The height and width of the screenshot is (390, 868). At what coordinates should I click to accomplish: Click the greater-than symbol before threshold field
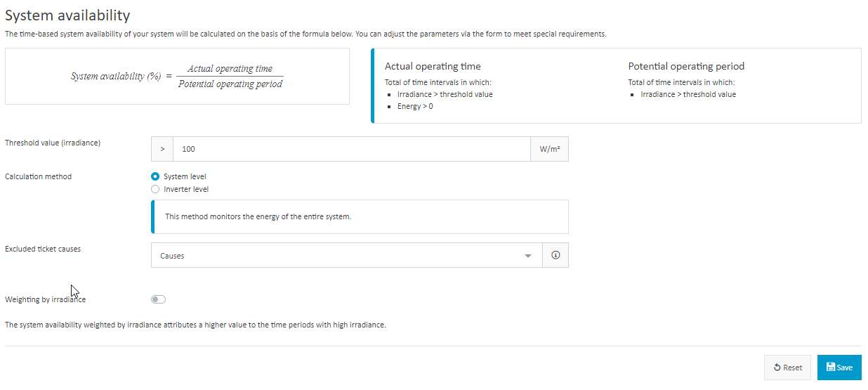[162, 149]
